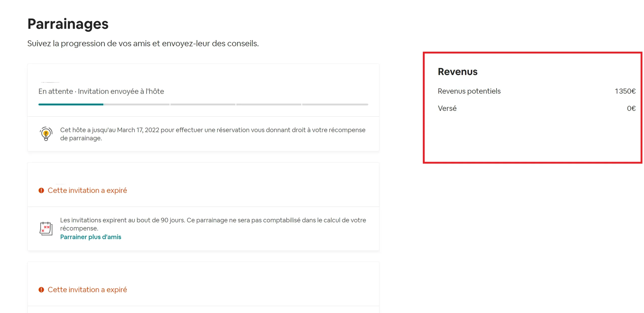Click the March 17, 2022 deadline text

(x=138, y=130)
